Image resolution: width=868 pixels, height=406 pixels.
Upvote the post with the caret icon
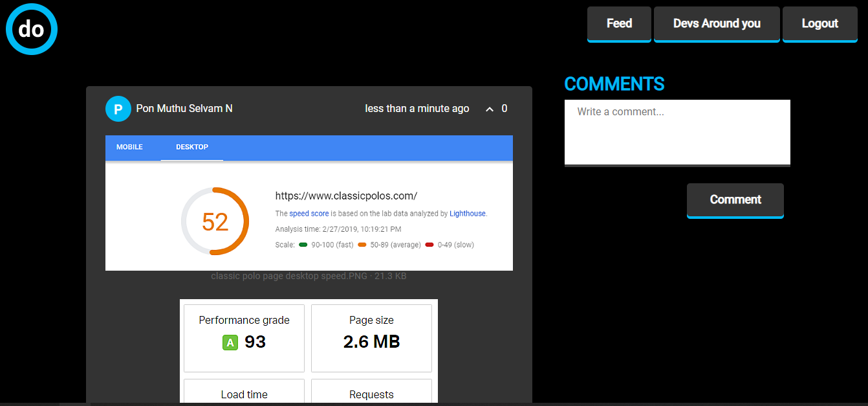(490, 109)
